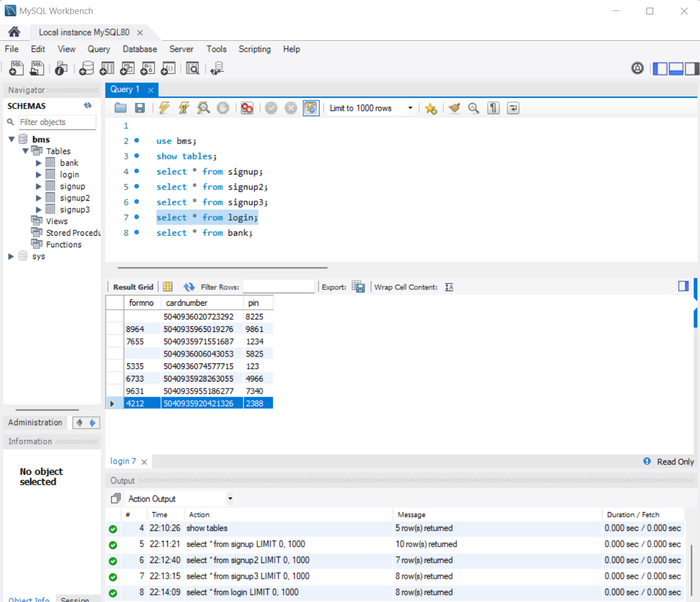Viewport: 700px width, 602px height.
Task: Close the login 7 result tab
Action: click(144, 461)
